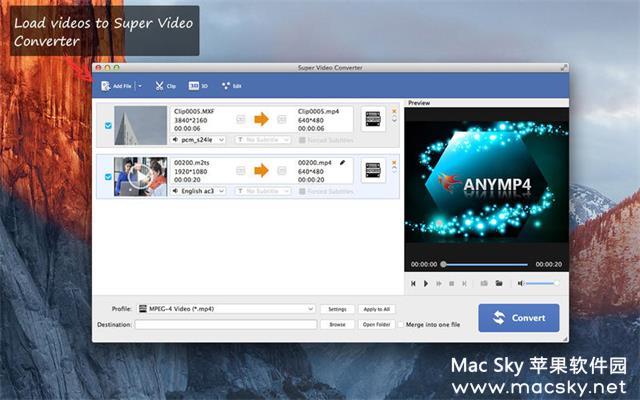640x400 pixels.
Task: Click the preview playback progress bar
Action: 485,264
